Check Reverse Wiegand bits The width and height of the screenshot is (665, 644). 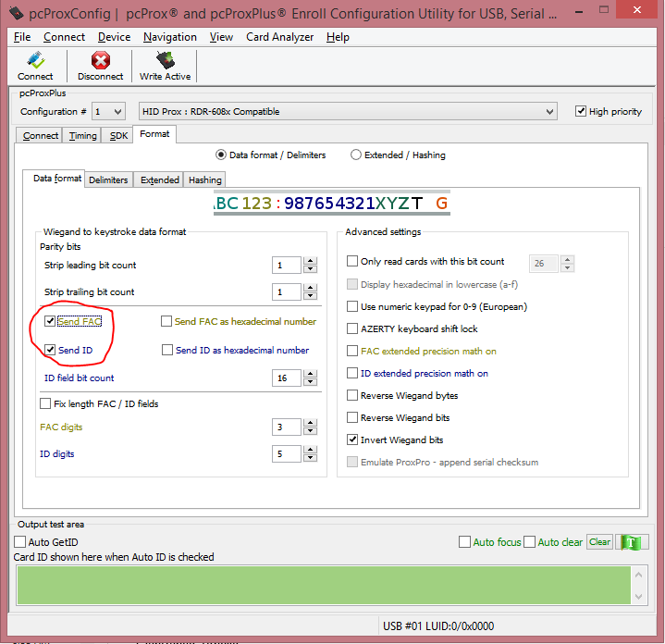[x=352, y=417]
